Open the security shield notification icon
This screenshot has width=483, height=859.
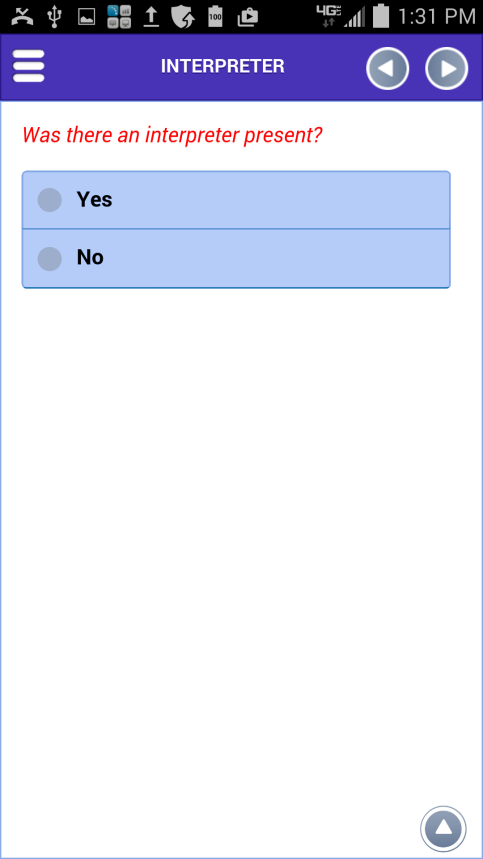(x=183, y=17)
